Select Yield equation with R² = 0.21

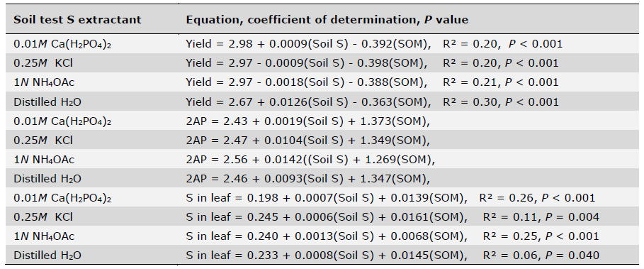pyautogui.click(x=372, y=82)
